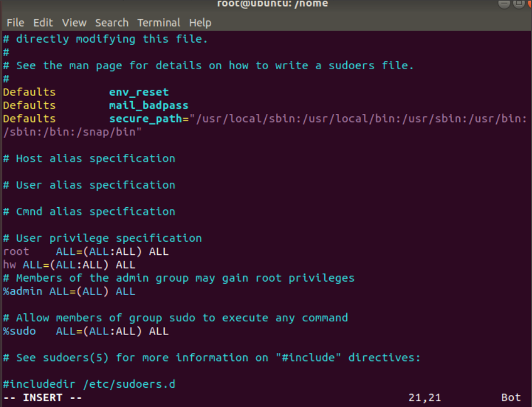Place cursor on the %admin line
Screen dimensions: 532x407
(x=69, y=291)
